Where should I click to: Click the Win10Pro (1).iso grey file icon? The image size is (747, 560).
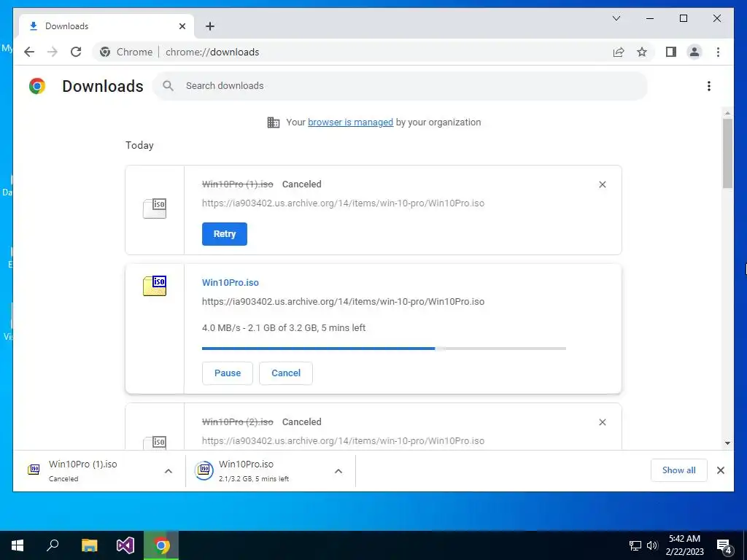155,209
